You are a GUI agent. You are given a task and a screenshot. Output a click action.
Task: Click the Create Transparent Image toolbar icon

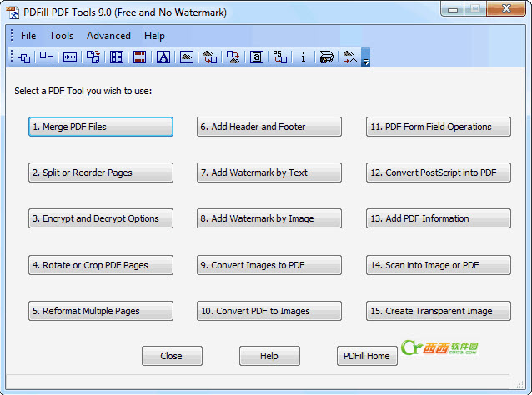tap(350, 57)
